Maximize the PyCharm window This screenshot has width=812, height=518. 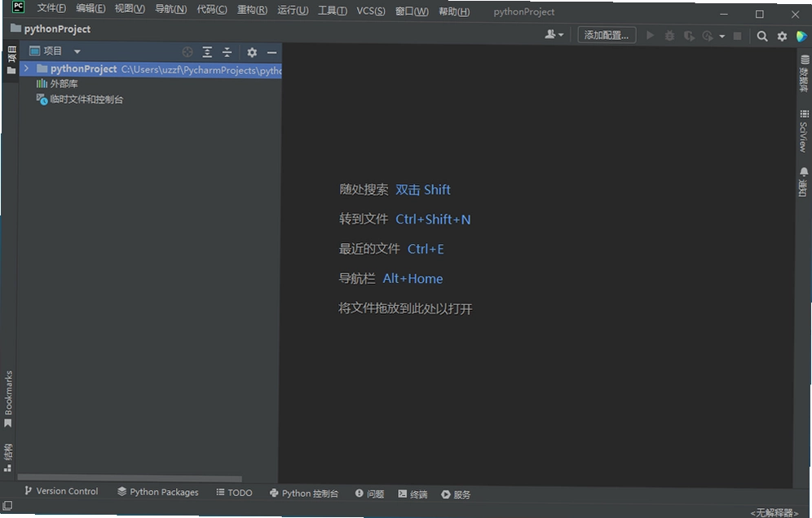(760, 14)
